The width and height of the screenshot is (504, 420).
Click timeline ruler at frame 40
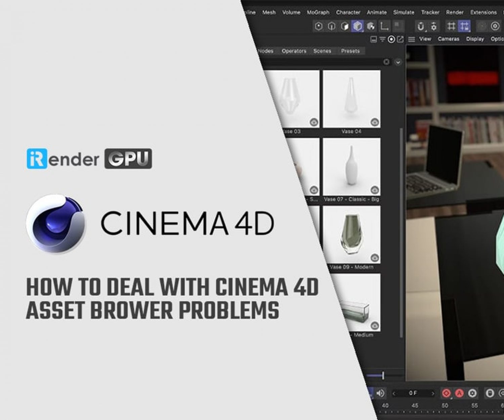pos(385,406)
